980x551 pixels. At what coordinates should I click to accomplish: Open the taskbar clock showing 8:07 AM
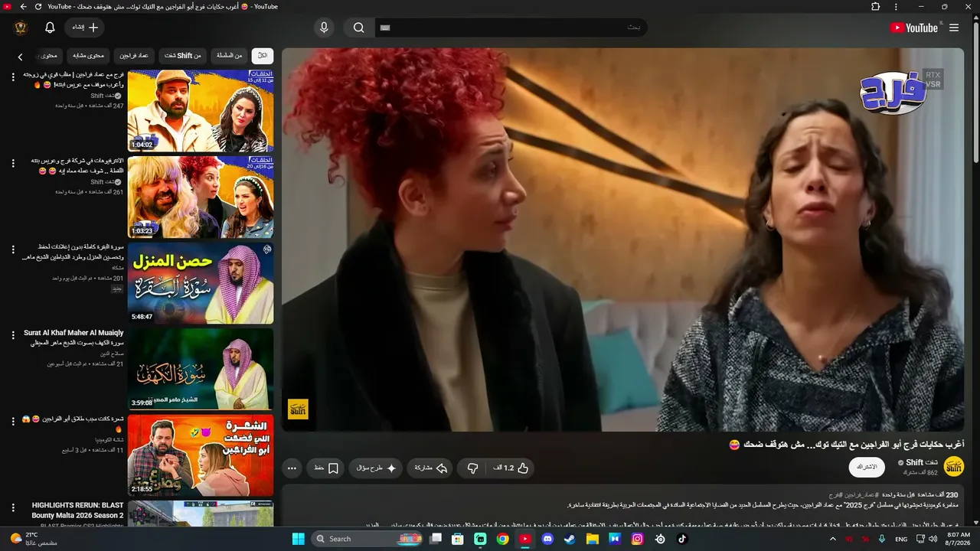pos(959,539)
